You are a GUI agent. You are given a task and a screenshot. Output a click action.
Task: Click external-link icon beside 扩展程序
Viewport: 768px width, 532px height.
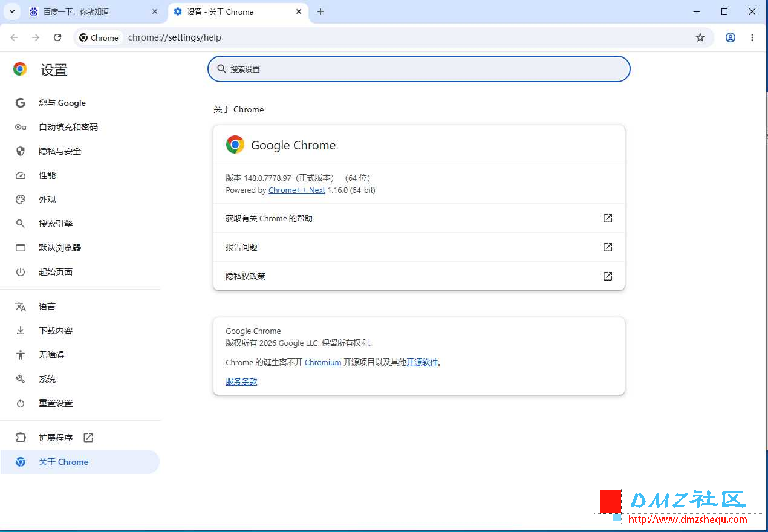(88, 437)
